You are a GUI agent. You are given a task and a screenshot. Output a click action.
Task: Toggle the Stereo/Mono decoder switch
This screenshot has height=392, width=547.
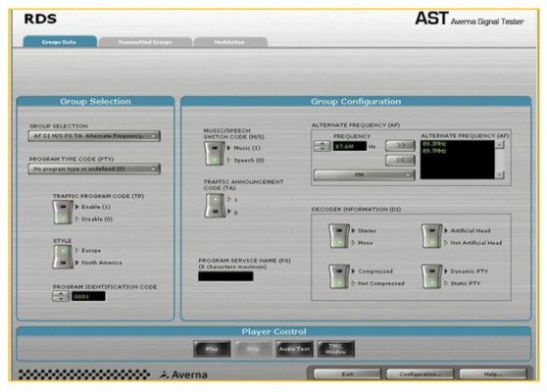tap(339, 236)
